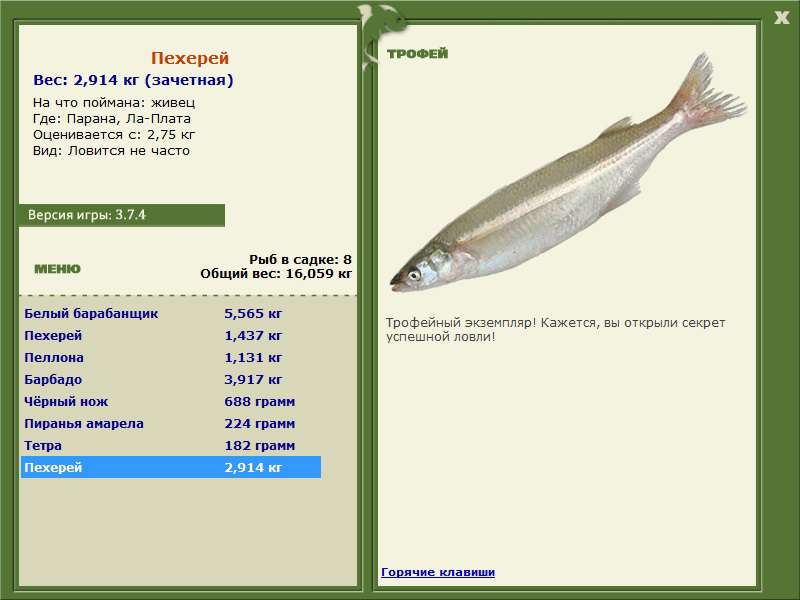Select the Пехерей 1,437 кг row
The image size is (800, 600).
(171, 335)
